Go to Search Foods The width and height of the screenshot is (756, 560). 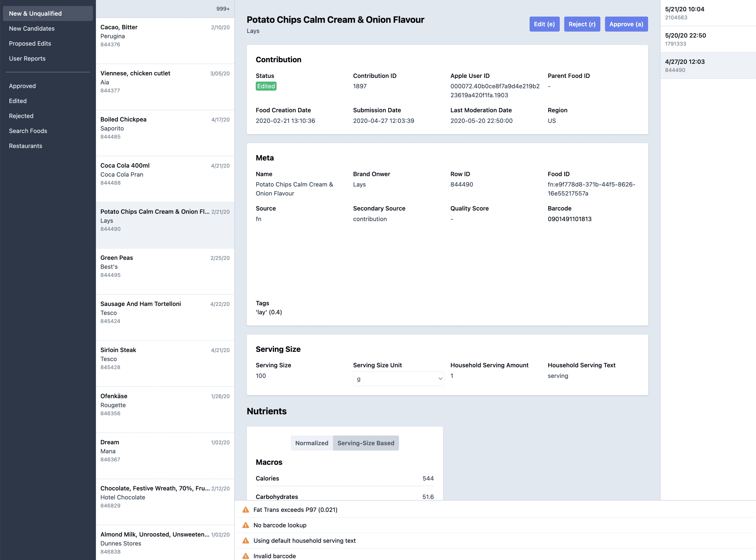point(28,131)
